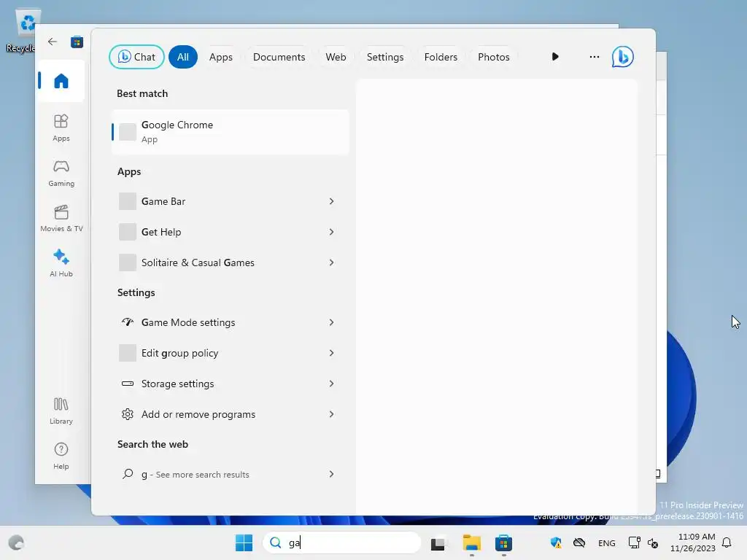The height and width of the screenshot is (560, 747).
Task: Switch to Folders filter tab
Action: pyautogui.click(x=441, y=57)
